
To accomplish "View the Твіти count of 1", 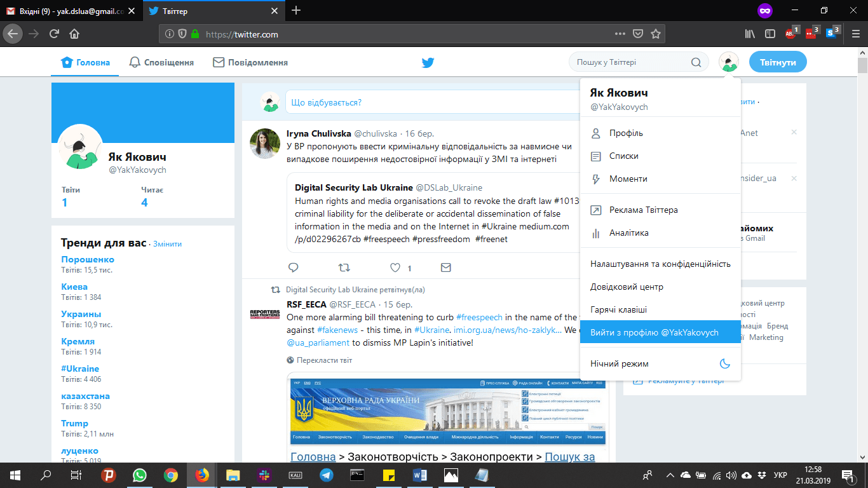I will pos(65,203).
